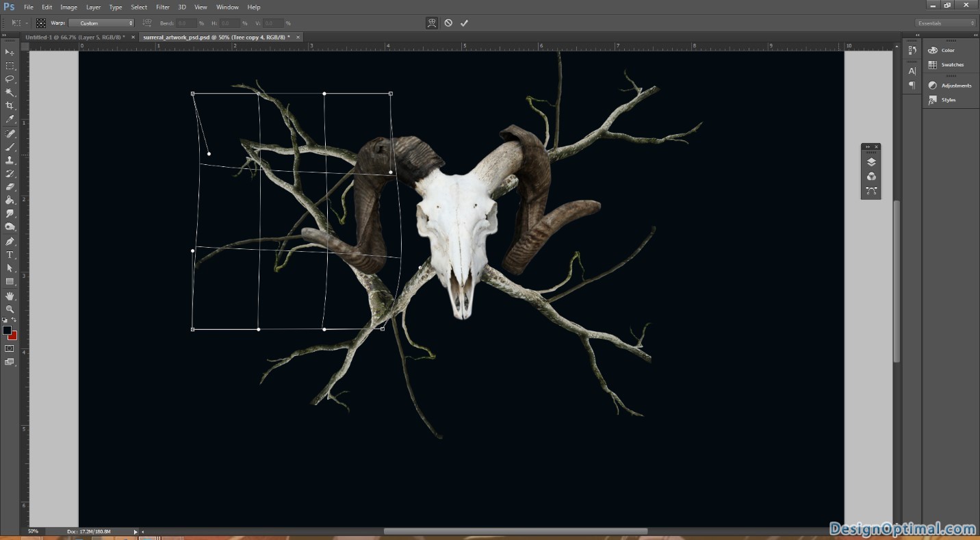Open the status bar info arrow
The image size is (980, 540).
(135, 531)
